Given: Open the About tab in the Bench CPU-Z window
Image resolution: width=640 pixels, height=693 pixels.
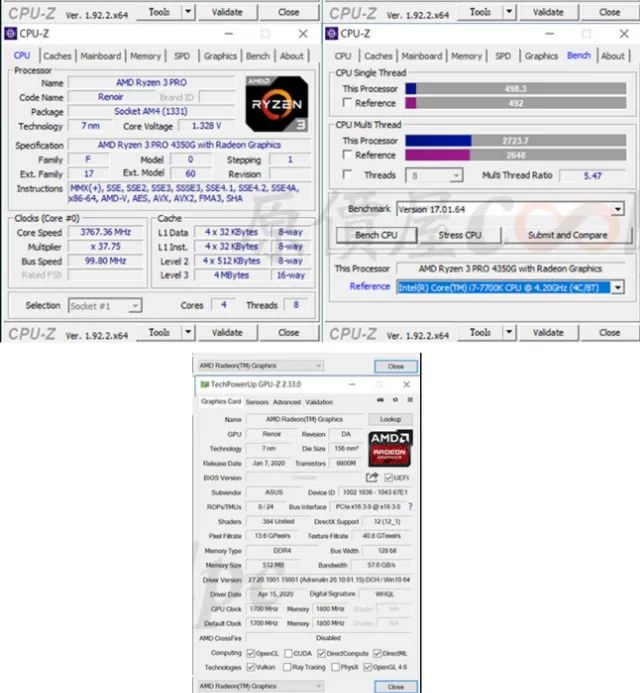Looking at the screenshot, I should [613, 56].
